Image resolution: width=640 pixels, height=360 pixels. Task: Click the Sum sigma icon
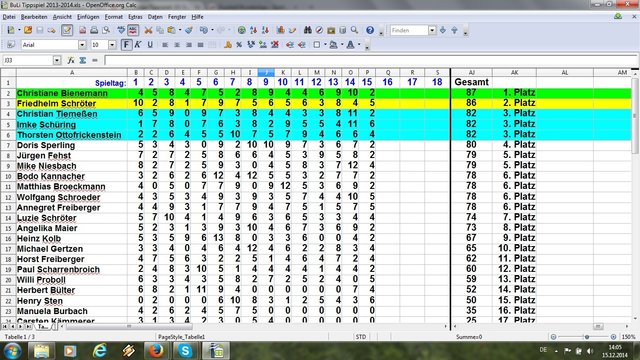pos(82,60)
